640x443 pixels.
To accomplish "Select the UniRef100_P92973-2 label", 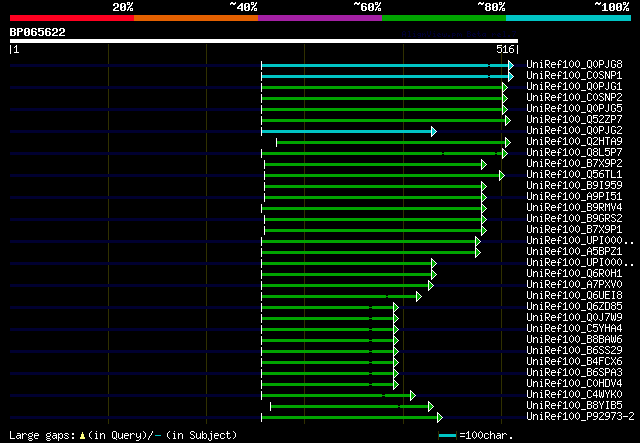I will (580, 417).
